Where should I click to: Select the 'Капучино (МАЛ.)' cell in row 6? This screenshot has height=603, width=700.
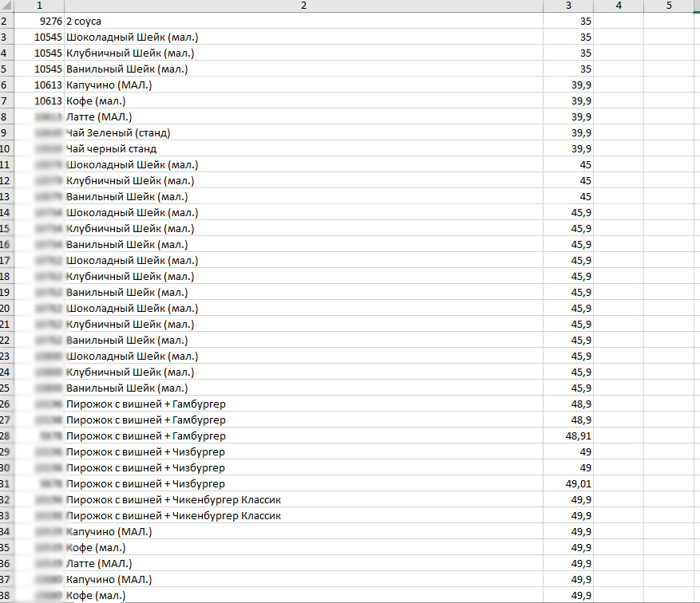303,85
